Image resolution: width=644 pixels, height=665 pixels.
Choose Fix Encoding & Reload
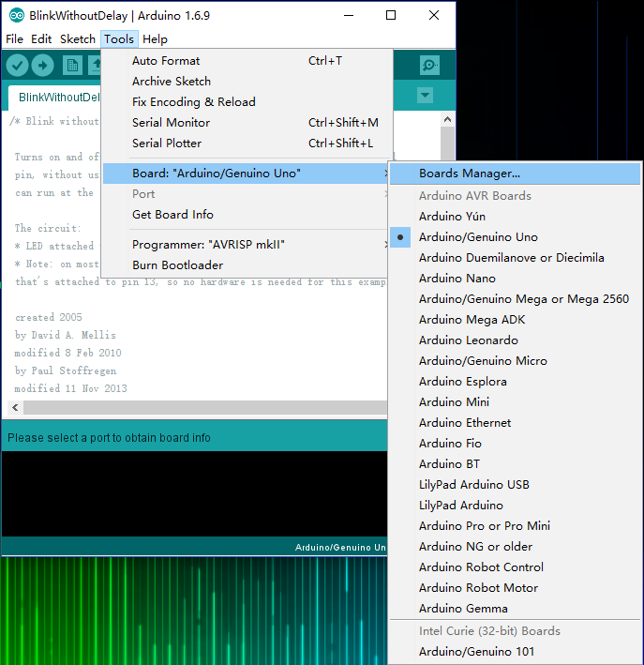[x=245, y=102]
